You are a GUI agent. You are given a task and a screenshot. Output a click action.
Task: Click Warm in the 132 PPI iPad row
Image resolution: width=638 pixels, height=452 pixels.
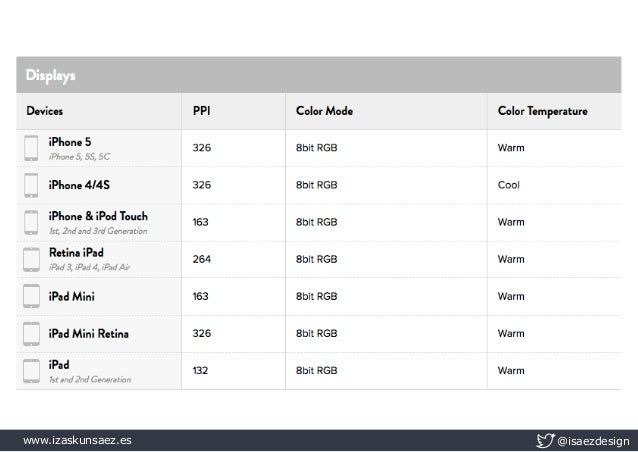511,371
